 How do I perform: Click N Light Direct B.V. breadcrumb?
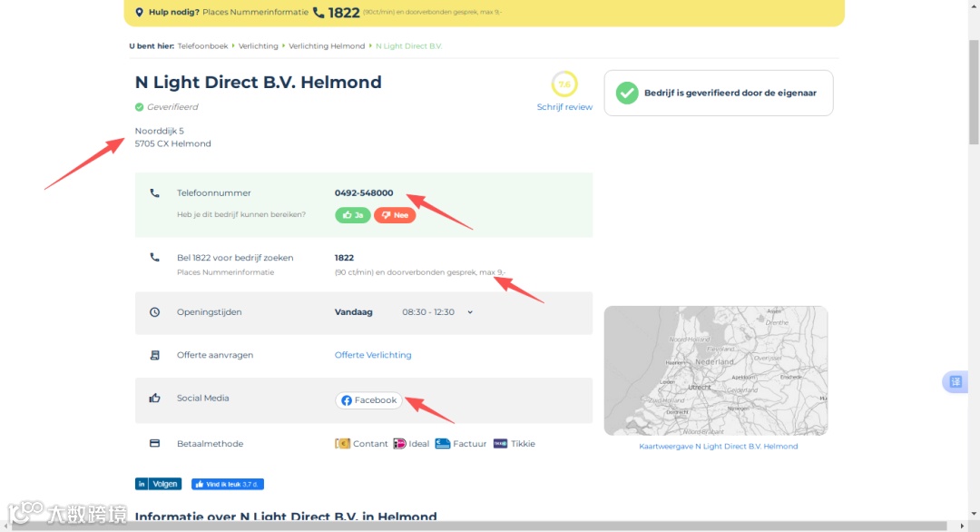coord(408,46)
